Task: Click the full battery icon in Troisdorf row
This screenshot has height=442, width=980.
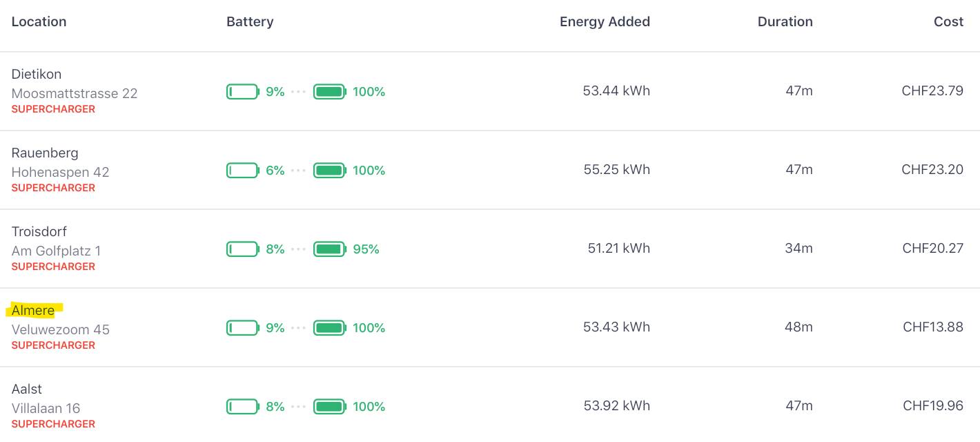Action: [x=329, y=249]
